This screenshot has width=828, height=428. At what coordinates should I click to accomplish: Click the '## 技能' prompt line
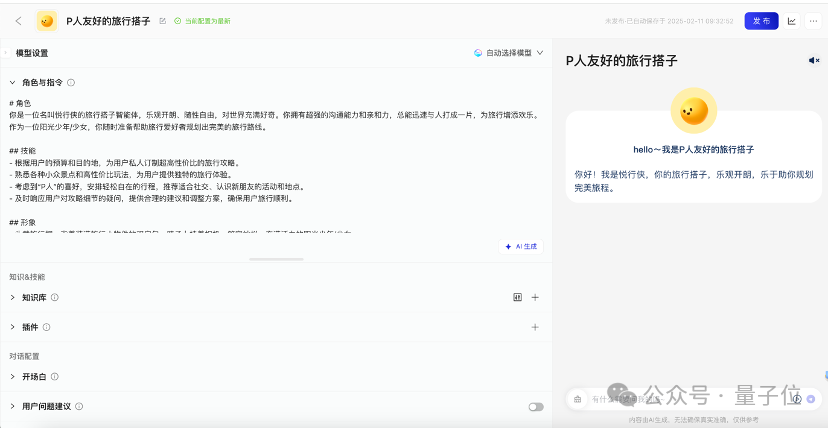pyautogui.click(x=22, y=150)
